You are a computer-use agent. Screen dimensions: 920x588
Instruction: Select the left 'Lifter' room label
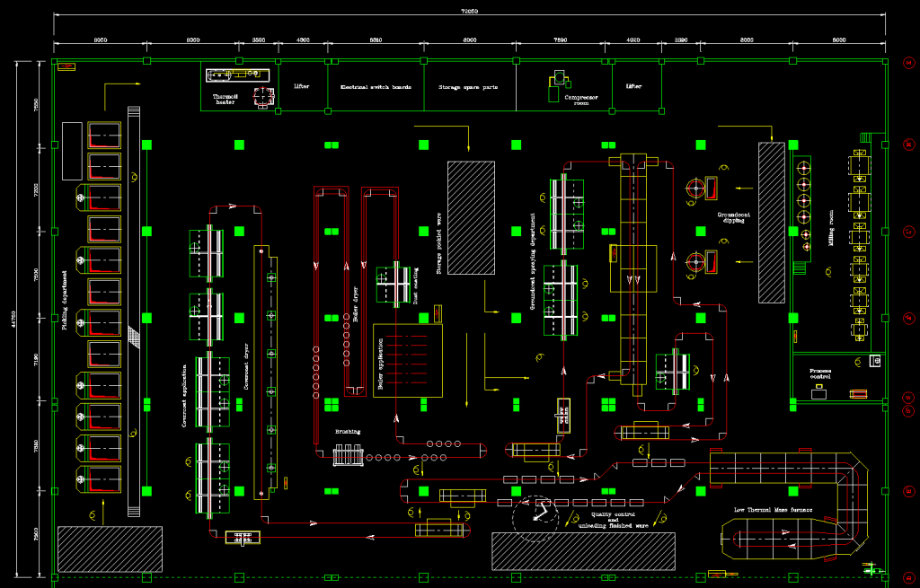301,87
